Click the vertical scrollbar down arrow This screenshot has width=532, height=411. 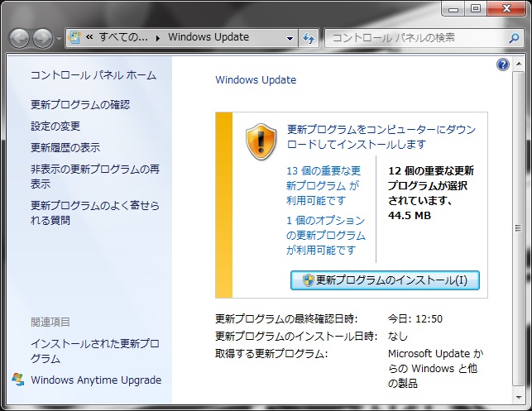click(x=519, y=397)
